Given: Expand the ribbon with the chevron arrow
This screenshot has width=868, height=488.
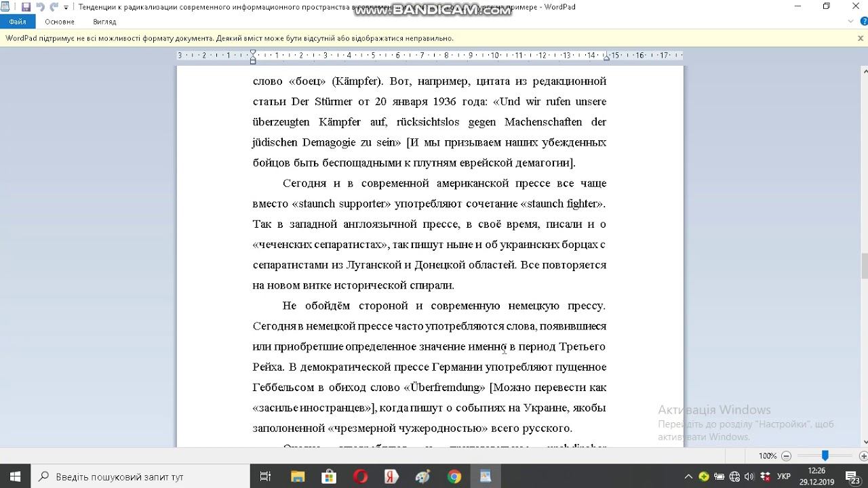Looking at the screenshot, I should [852, 22].
